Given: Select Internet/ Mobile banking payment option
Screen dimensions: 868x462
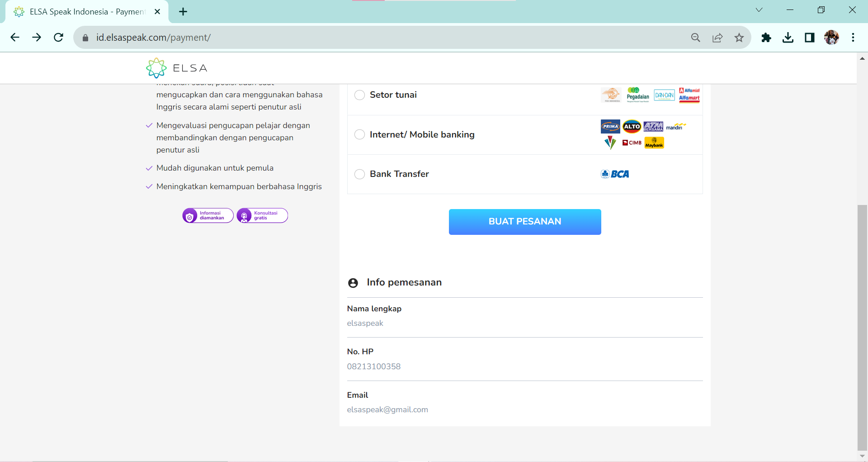Looking at the screenshot, I should (x=360, y=134).
